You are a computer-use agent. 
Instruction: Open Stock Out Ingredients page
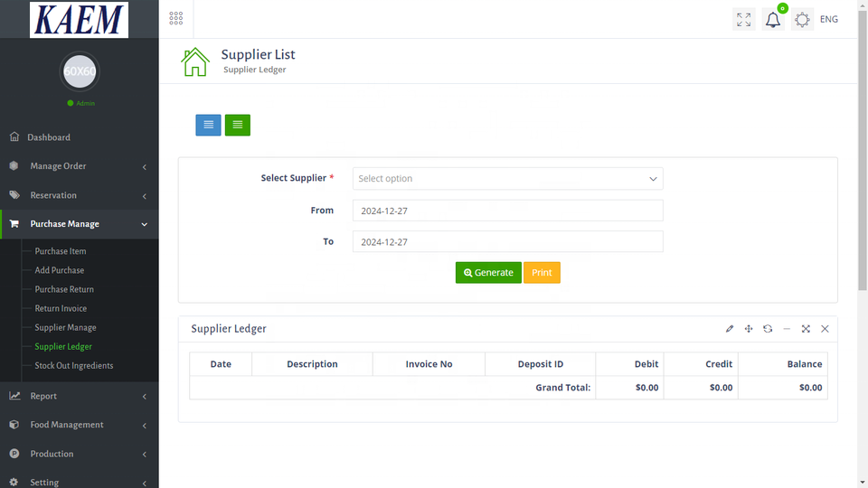73,366
